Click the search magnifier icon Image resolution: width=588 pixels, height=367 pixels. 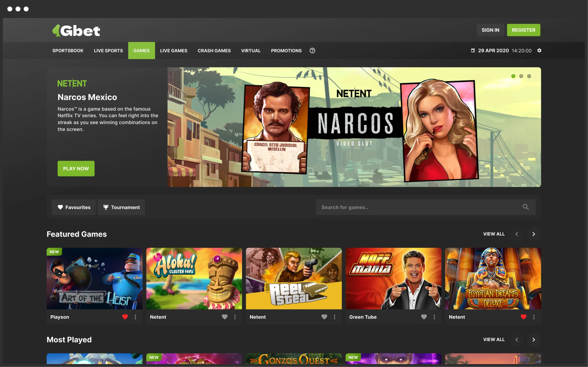coord(526,207)
